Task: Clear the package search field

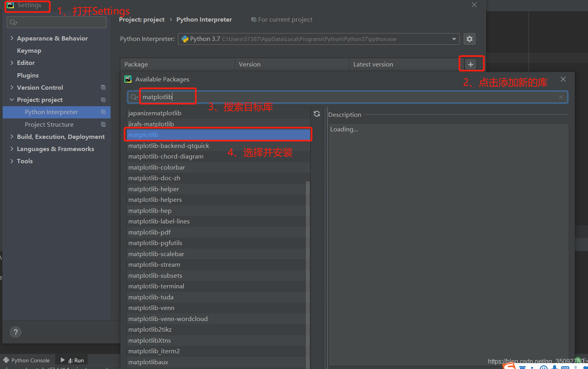Action: coord(561,97)
